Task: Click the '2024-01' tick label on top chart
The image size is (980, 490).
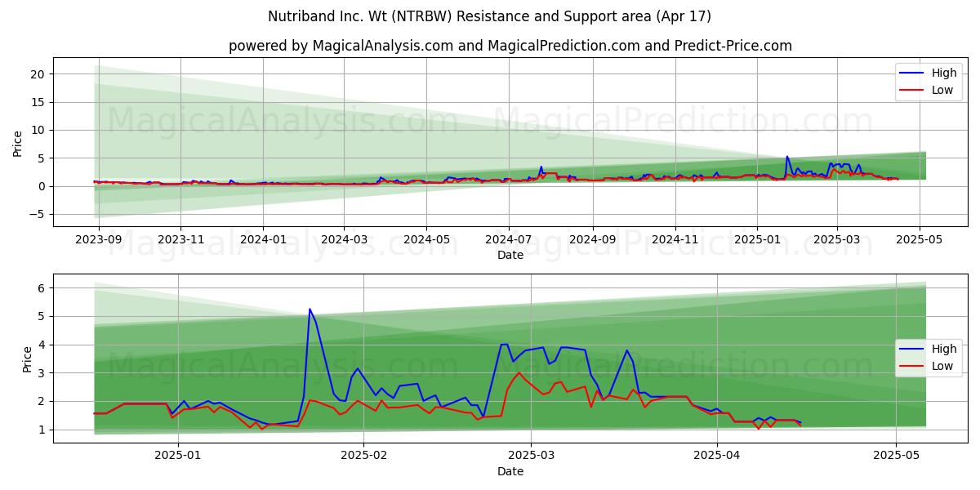Action: point(263,241)
